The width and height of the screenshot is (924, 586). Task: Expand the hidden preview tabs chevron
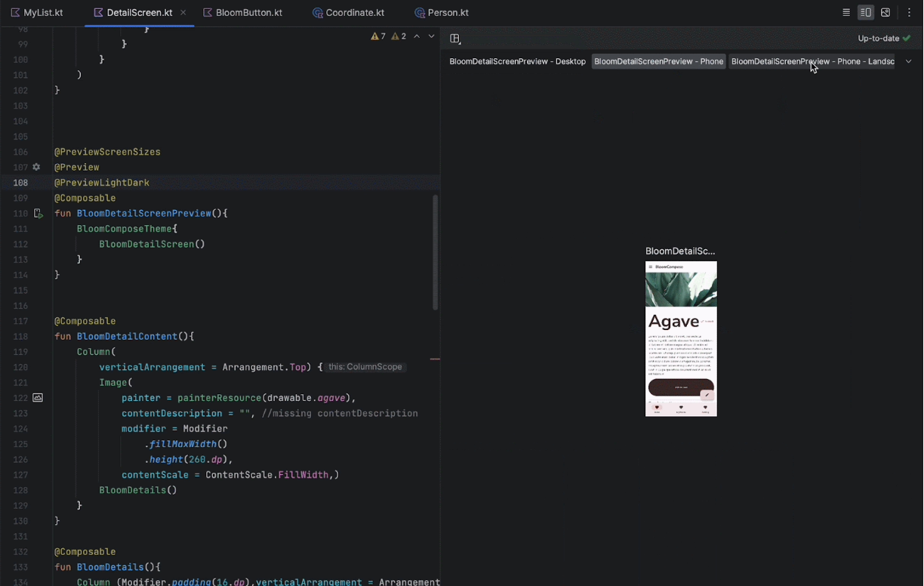coord(908,62)
